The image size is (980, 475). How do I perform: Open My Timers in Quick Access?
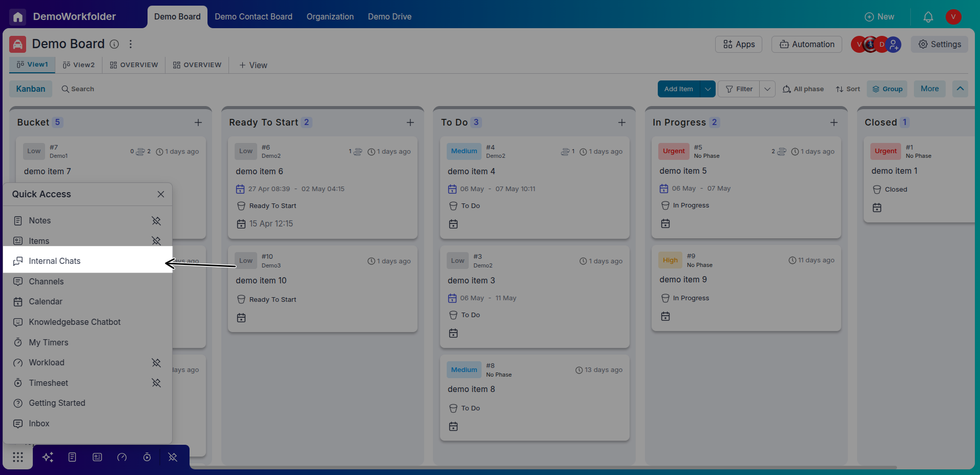[x=88, y=342]
